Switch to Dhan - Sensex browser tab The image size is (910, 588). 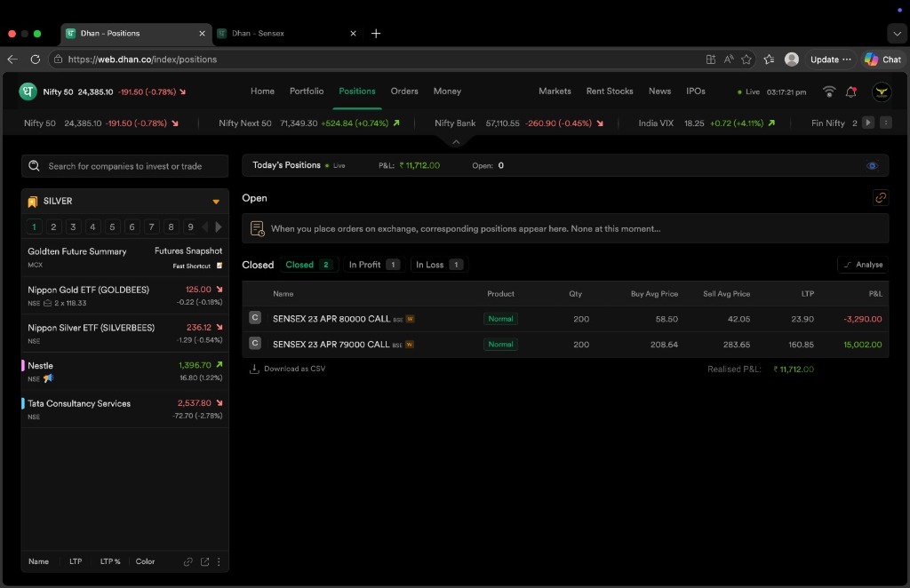coord(287,34)
